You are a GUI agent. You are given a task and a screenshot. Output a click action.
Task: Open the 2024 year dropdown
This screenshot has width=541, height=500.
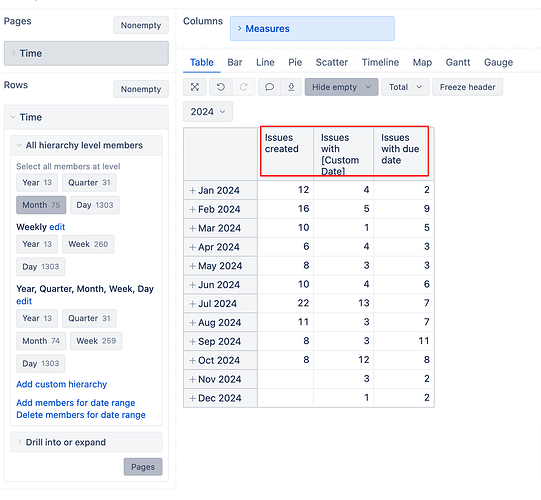(208, 111)
